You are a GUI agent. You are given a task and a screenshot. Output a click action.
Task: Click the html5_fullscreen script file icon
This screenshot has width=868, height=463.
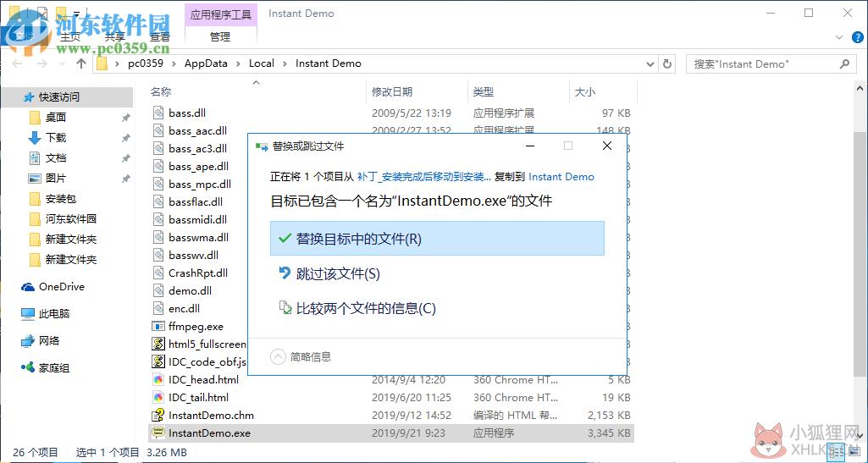(158, 344)
